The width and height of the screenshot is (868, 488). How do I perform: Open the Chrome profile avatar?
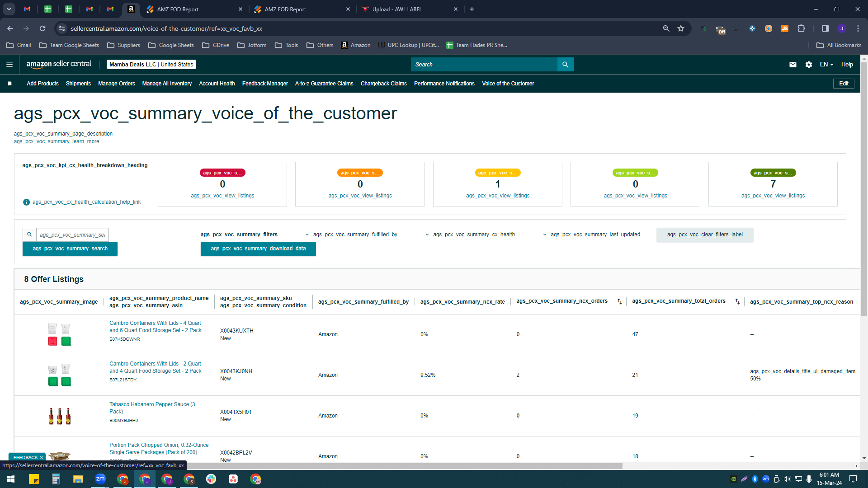[842, 28]
